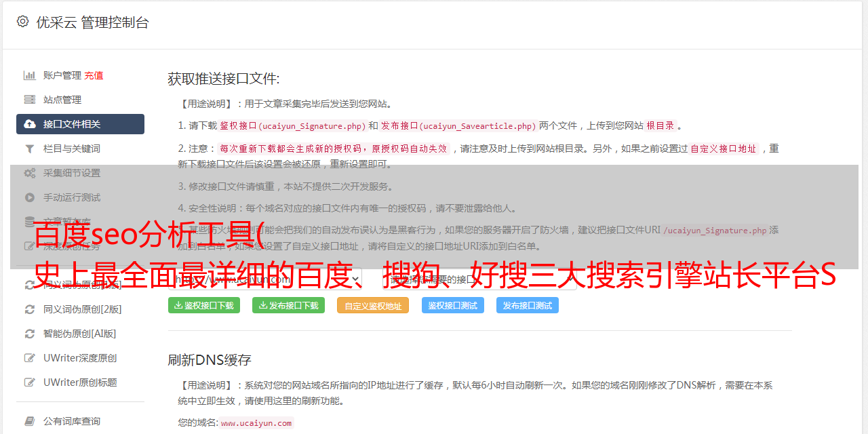Click the gears icon beside 采集细节设置

pos(30,173)
